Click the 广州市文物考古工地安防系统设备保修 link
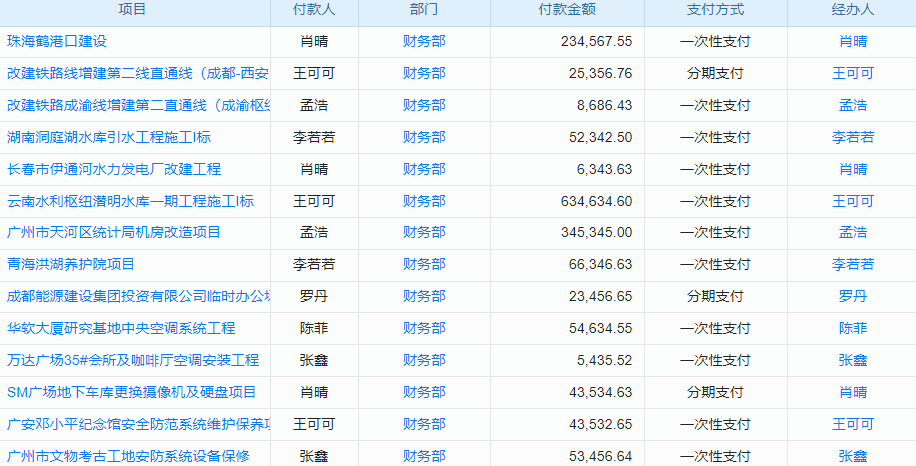 click(x=128, y=456)
